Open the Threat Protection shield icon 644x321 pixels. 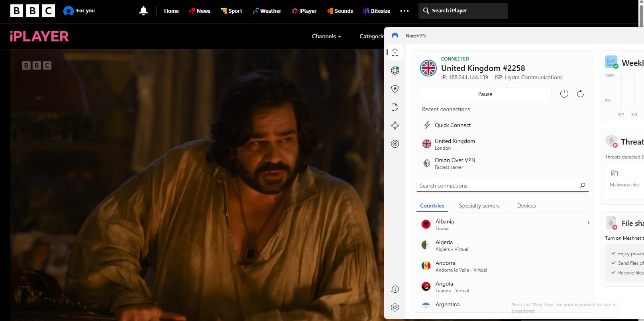[395, 89]
